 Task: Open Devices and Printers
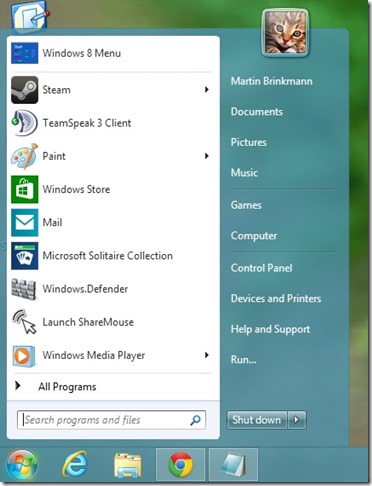click(x=276, y=298)
